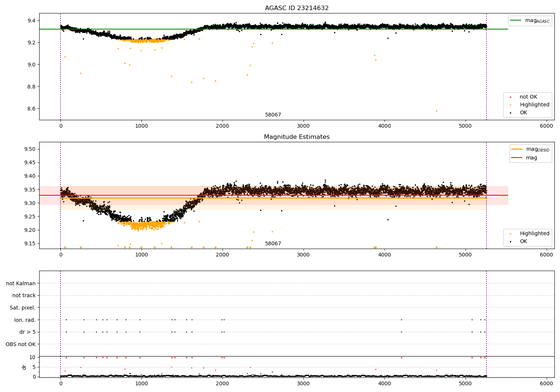Click the 'not track' axis label

[x=24, y=295]
